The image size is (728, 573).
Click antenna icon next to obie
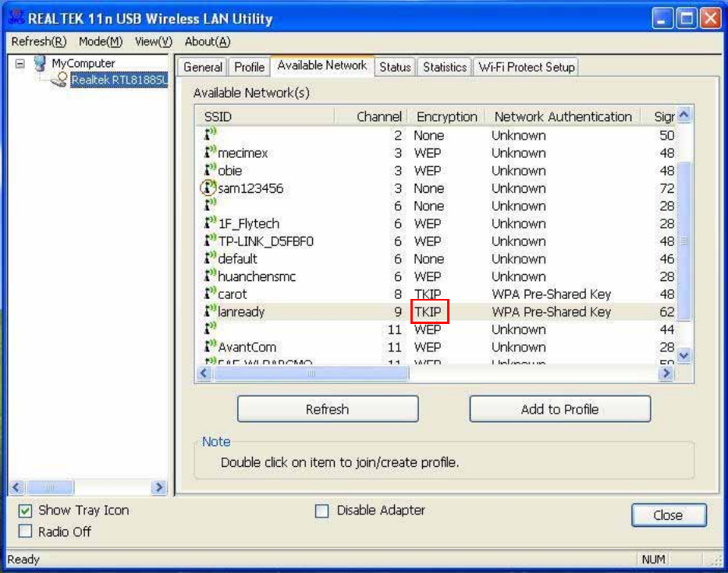tap(211, 169)
